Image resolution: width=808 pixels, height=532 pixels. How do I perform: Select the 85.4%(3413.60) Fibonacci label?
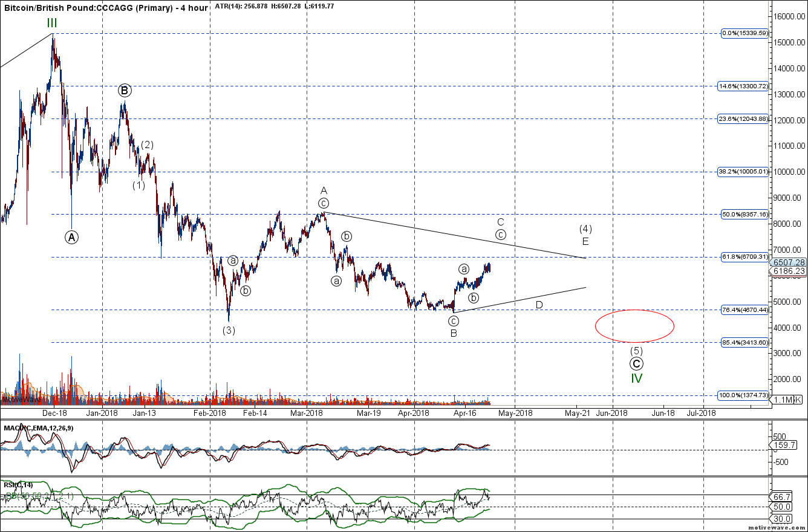[745, 342]
